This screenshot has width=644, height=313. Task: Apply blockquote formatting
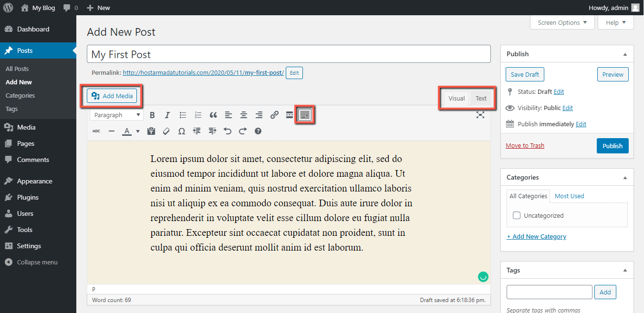(213, 115)
